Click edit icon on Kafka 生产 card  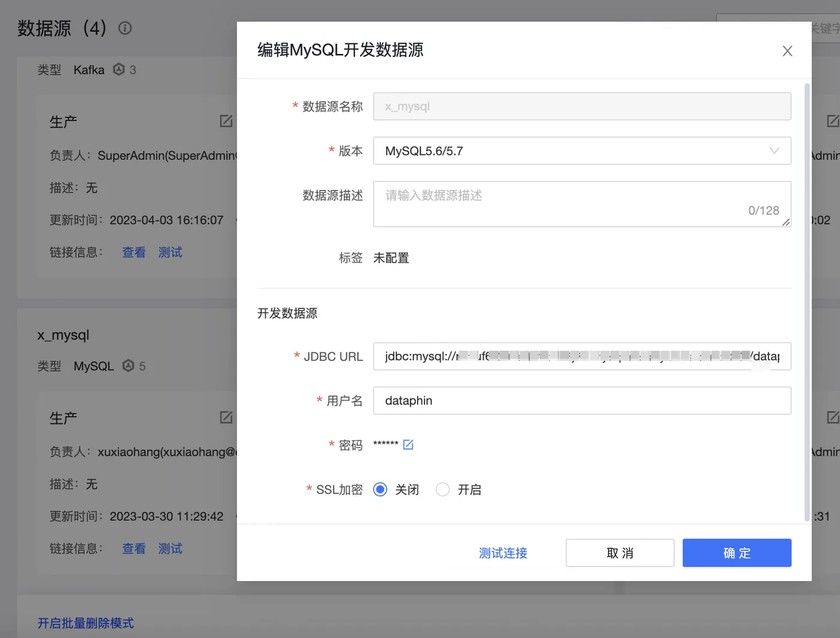(x=226, y=121)
